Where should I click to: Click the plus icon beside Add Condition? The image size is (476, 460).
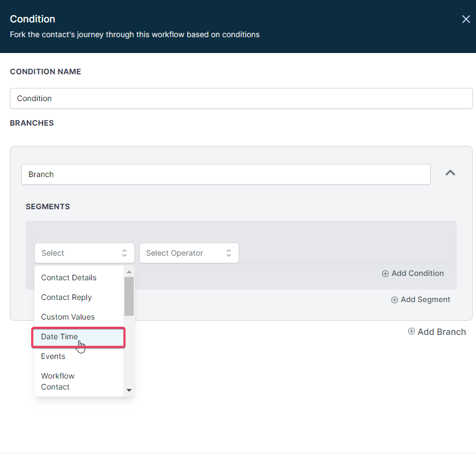click(385, 273)
